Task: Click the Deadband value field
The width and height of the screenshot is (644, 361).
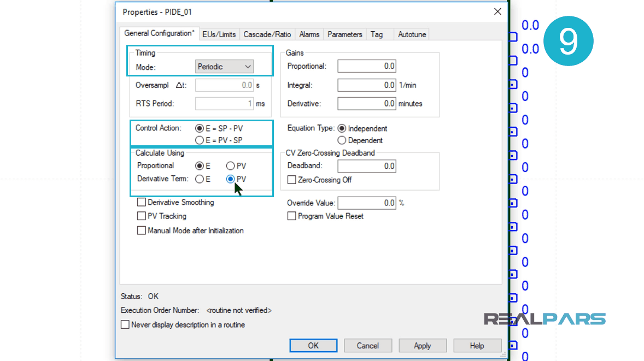Action: click(x=367, y=165)
